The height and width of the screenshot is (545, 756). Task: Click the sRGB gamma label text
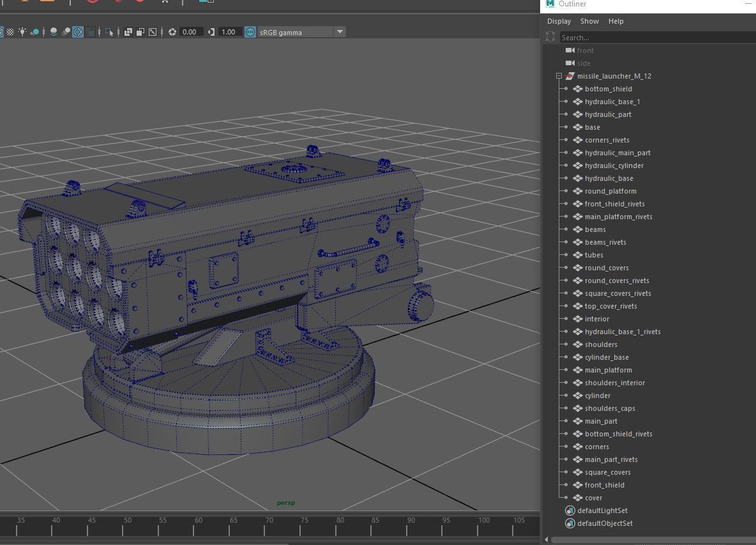280,33
